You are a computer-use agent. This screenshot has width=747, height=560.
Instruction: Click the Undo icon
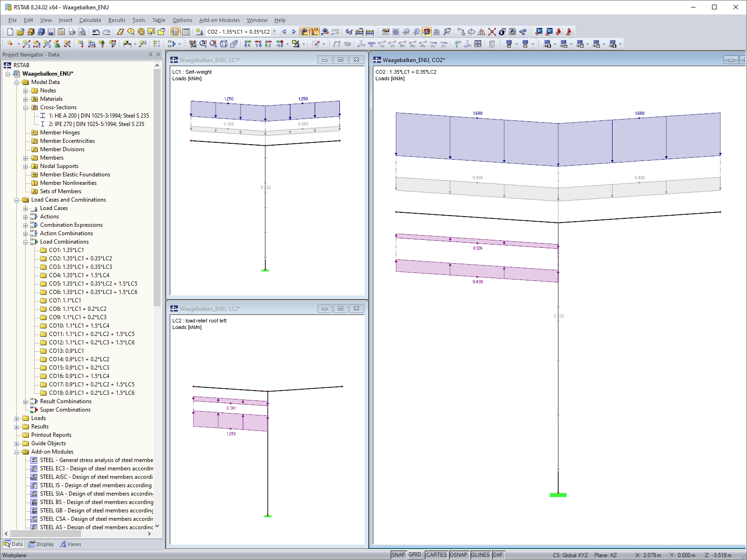[96, 32]
